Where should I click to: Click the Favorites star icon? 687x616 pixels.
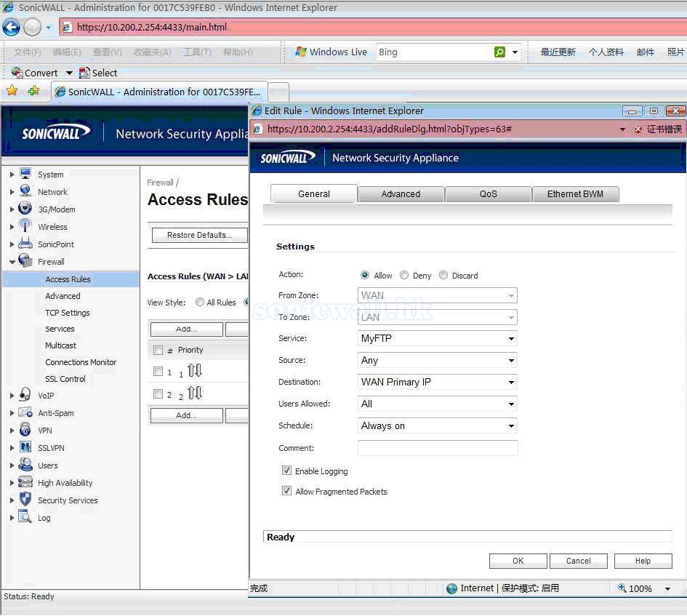coord(12,91)
